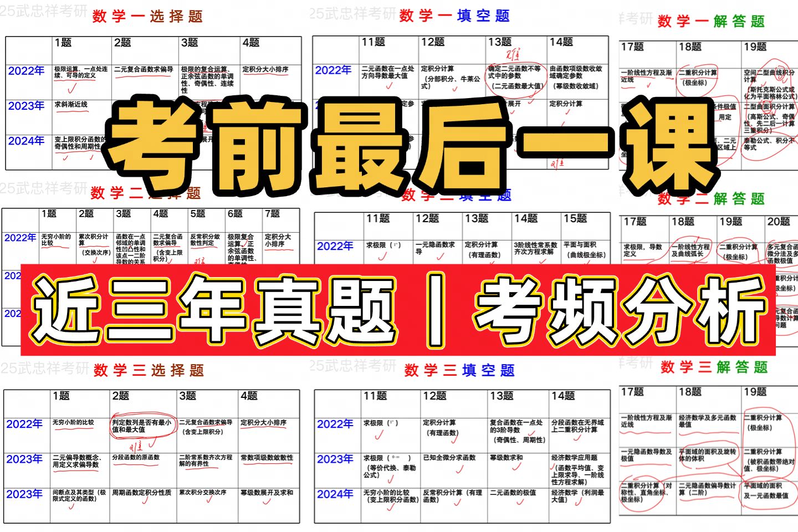Click circled cell "判定数列是否有最小值和最大值"
This screenshot has width=798, height=532.
pos(142,426)
